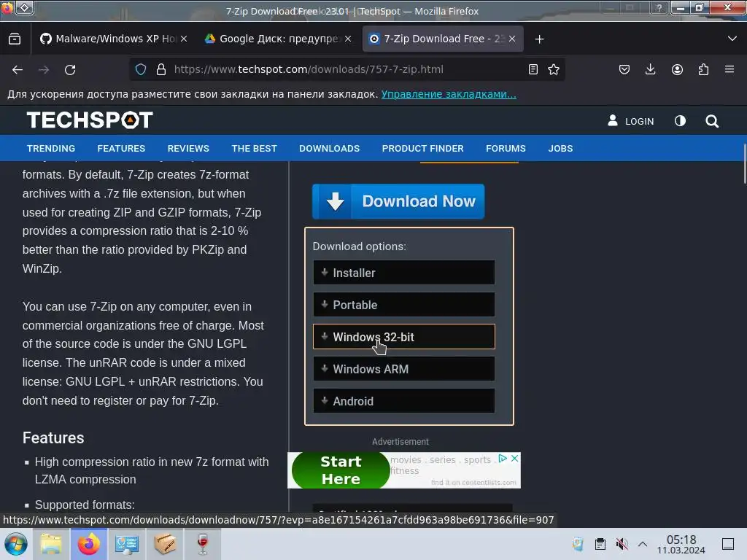Screen dimensions: 747x560
Task: Open the Firefox account menu
Action: click(x=677, y=69)
